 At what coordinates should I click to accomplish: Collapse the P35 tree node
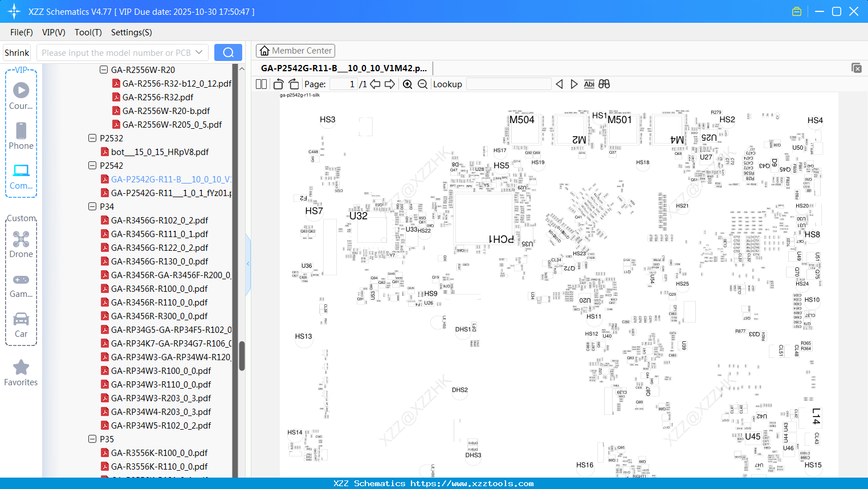tap(92, 439)
